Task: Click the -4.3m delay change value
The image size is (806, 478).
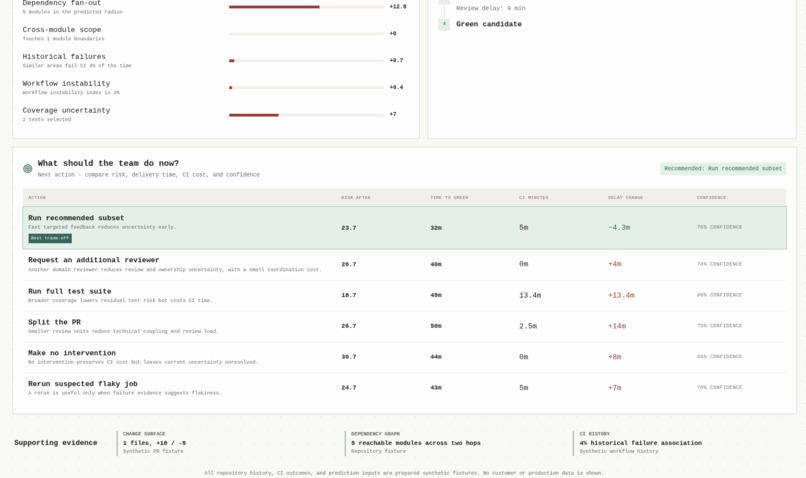Action: [x=619, y=227]
